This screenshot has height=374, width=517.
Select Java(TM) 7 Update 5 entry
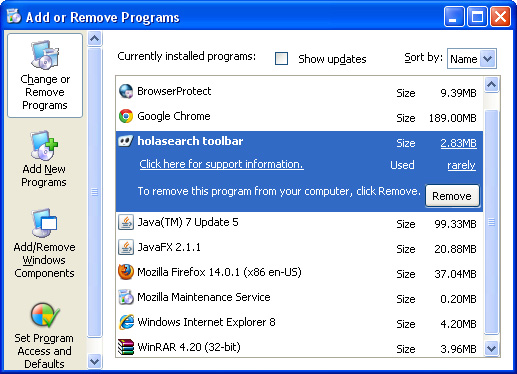point(299,223)
